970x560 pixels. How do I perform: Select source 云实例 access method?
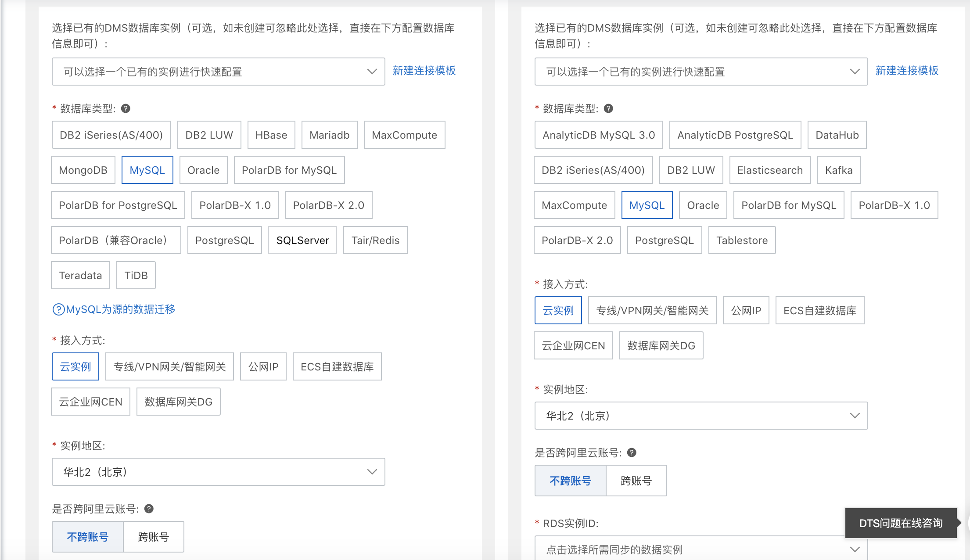(75, 366)
